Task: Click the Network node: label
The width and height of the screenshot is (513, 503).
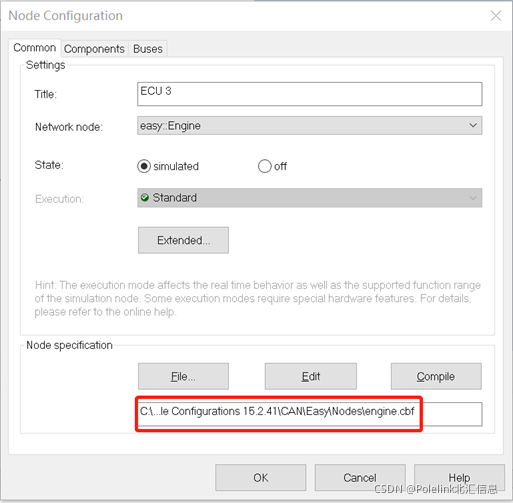Action: 69,127
